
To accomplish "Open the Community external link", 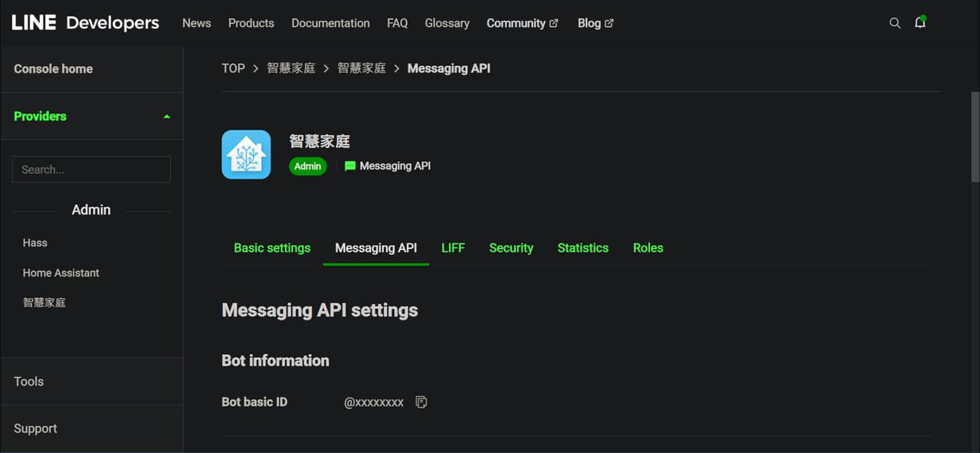I will pos(522,23).
